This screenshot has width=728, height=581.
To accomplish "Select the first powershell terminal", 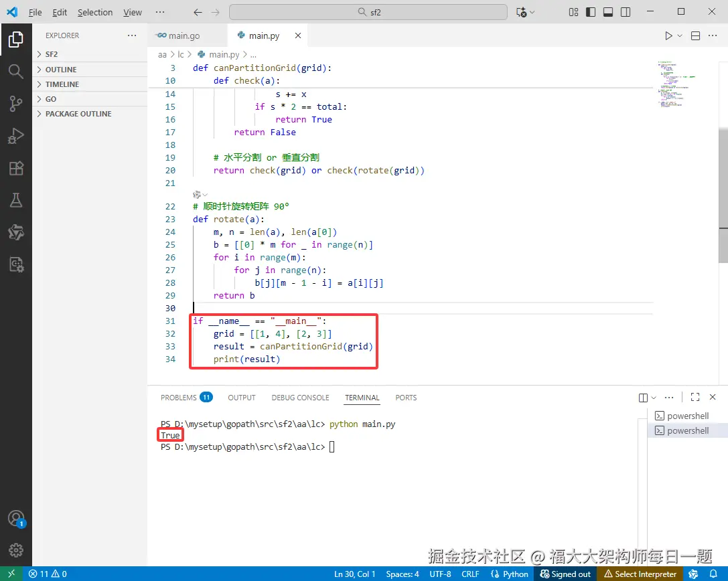I will (687, 416).
